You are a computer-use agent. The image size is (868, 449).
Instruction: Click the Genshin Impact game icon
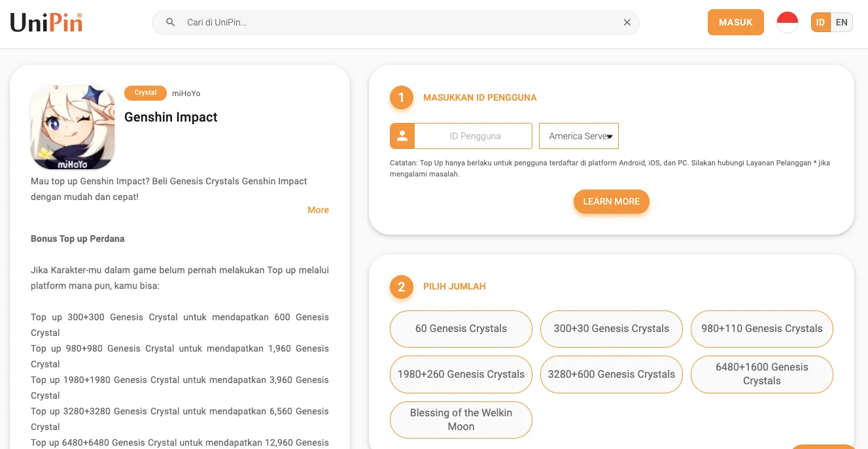point(73,127)
